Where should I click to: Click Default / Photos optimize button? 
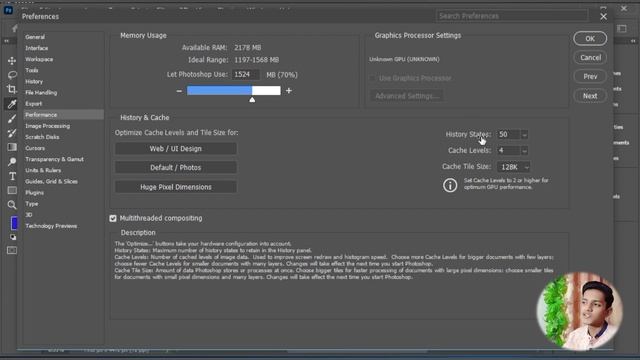pos(176,168)
